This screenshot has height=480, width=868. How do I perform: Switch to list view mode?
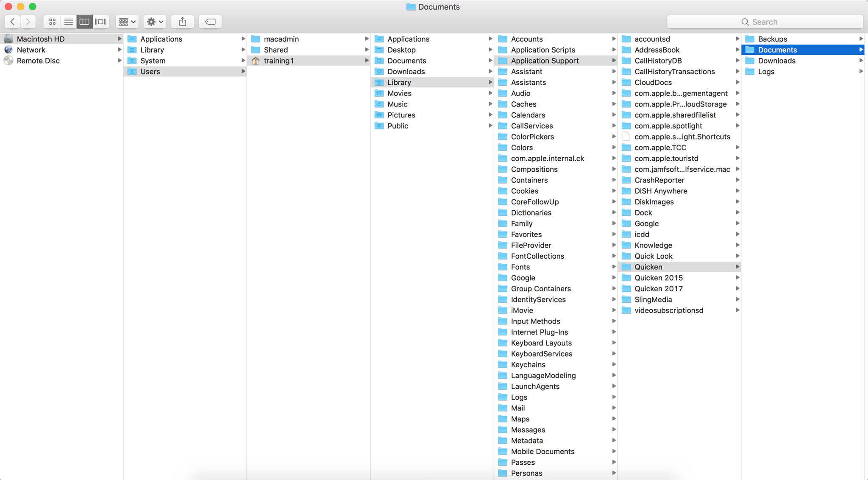(x=68, y=22)
